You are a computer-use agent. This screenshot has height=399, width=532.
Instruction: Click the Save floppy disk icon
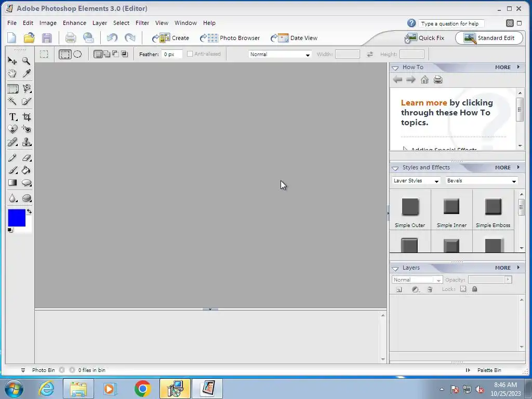point(47,37)
